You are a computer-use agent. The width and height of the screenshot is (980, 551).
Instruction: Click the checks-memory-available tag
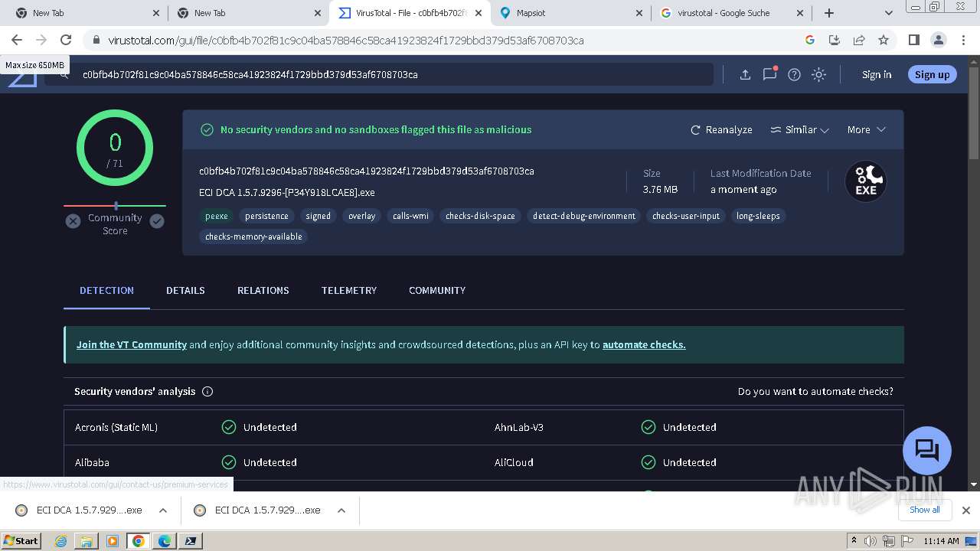pyautogui.click(x=253, y=236)
